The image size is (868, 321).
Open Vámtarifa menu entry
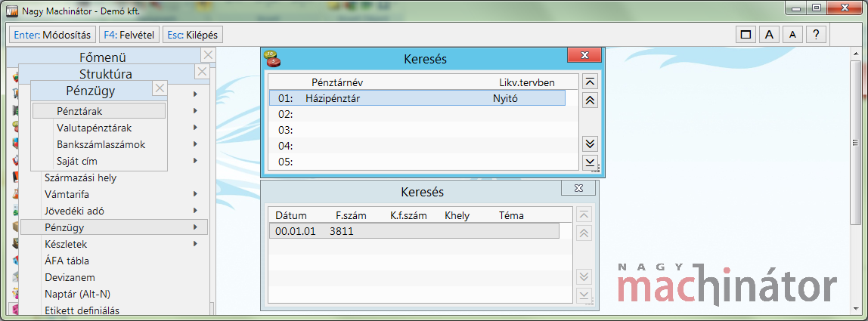click(x=67, y=194)
